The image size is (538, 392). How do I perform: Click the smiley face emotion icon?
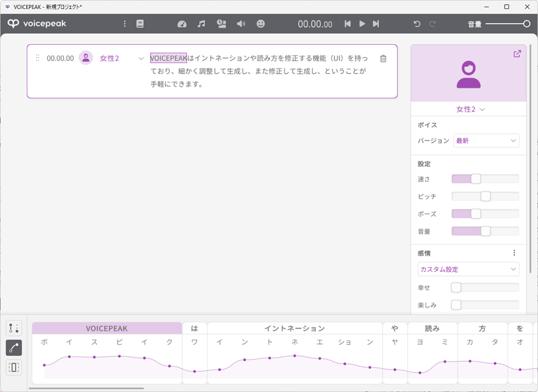click(x=260, y=24)
